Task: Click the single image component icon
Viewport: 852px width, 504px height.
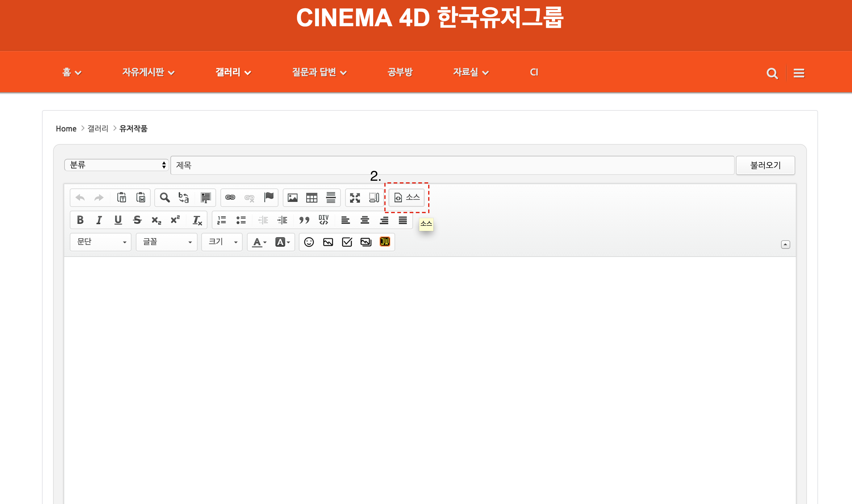Action: [x=328, y=242]
